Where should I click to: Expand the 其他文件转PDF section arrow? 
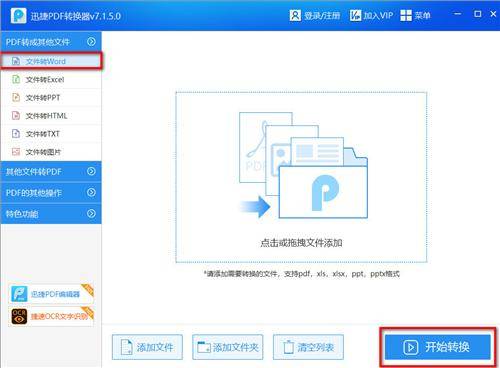[x=91, y=171]
